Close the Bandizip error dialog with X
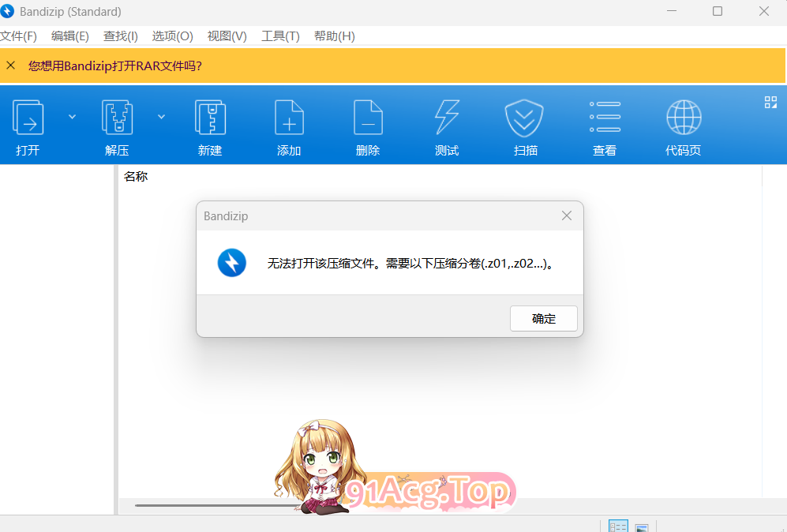This screenshot has height=532, width=787. coord(567,215)
